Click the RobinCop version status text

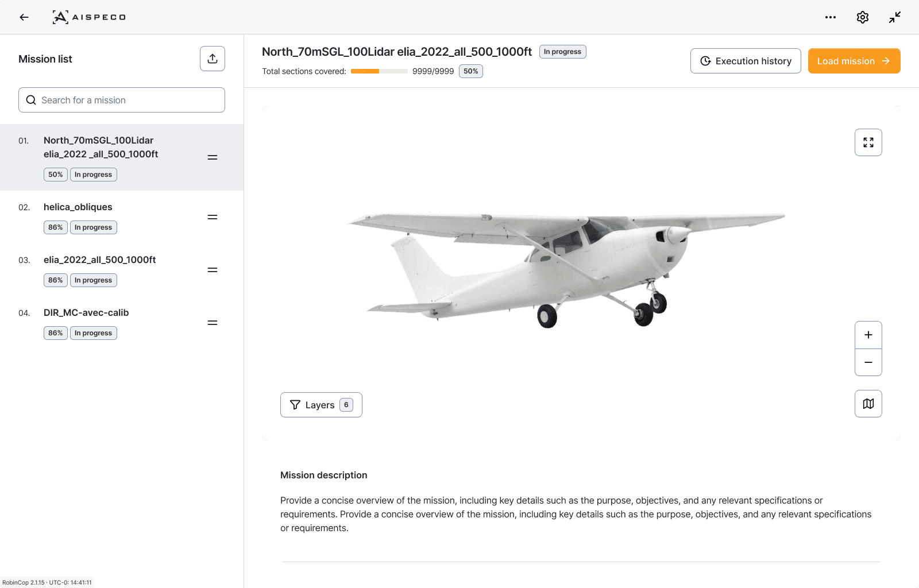[47, 582]
